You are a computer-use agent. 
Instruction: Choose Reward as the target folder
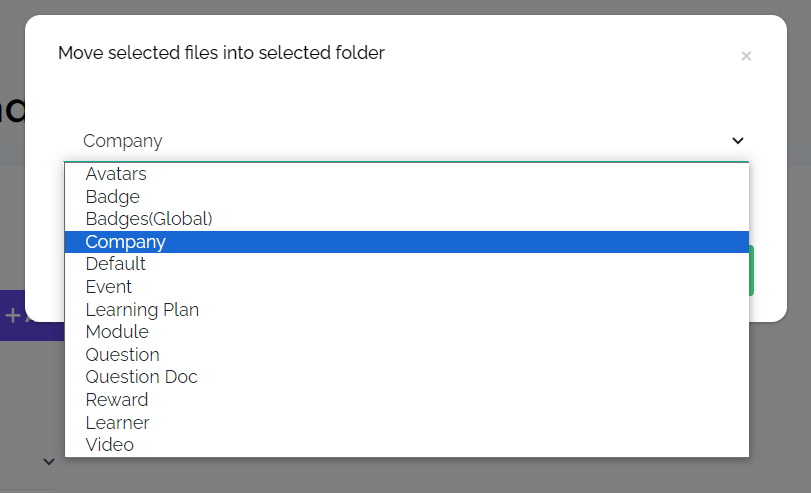pyautogui.click(x=117, y=400)
